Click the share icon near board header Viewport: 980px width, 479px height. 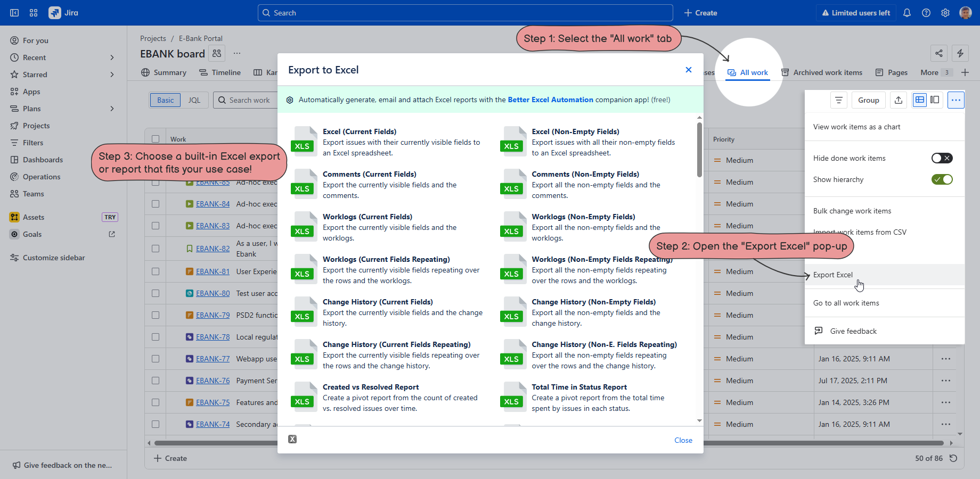coord(939,53)
